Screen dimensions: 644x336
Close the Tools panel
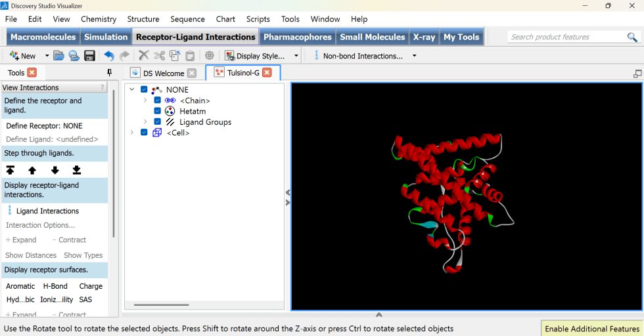pos(32,73)
